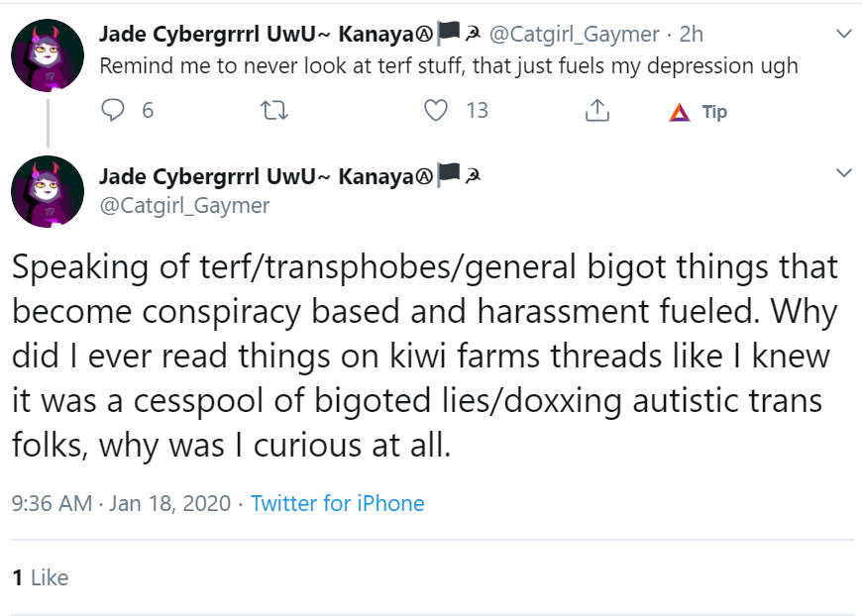Viewport: 862px width, 616px height.
Task: Click the reply speech bubble icon
Action: tap(113, 110)
